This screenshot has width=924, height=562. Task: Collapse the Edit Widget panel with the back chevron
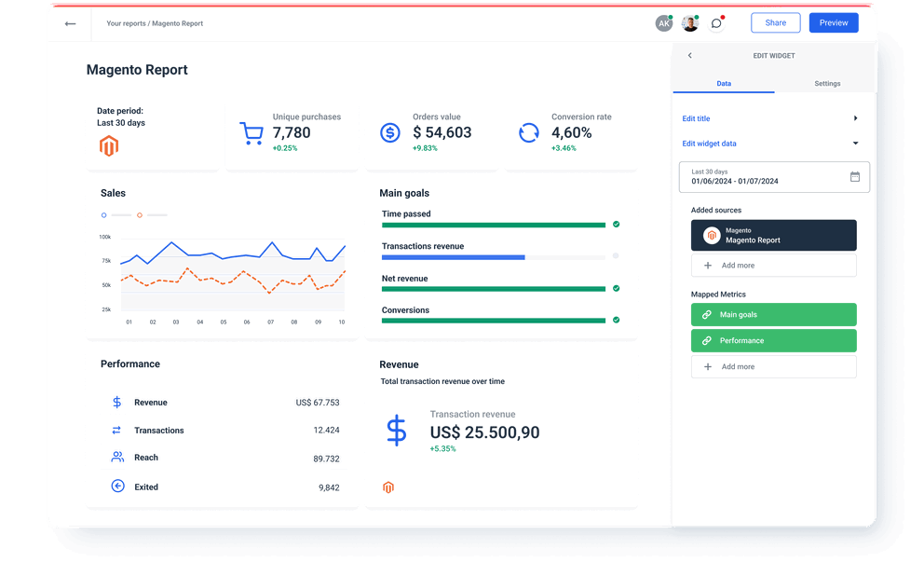click(689, 55)
